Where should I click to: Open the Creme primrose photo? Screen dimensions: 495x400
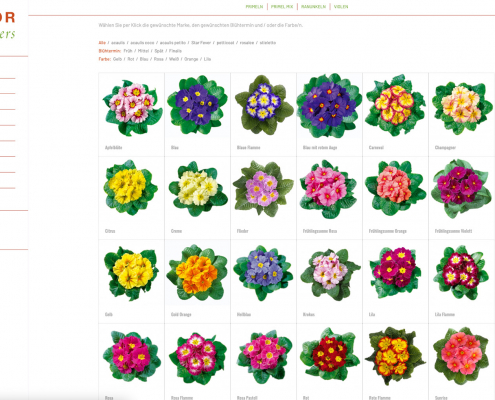click(x=198, y=188)
